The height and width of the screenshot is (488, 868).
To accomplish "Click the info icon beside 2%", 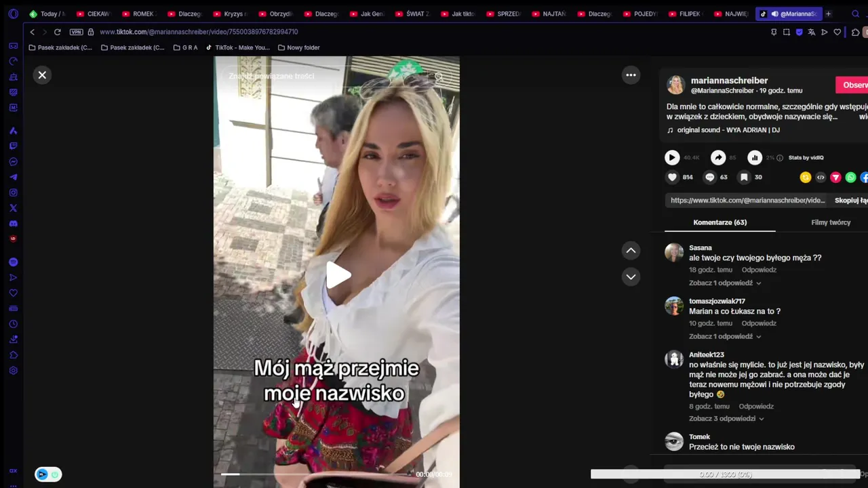I will pyautogui.click(x=780, y=158).
